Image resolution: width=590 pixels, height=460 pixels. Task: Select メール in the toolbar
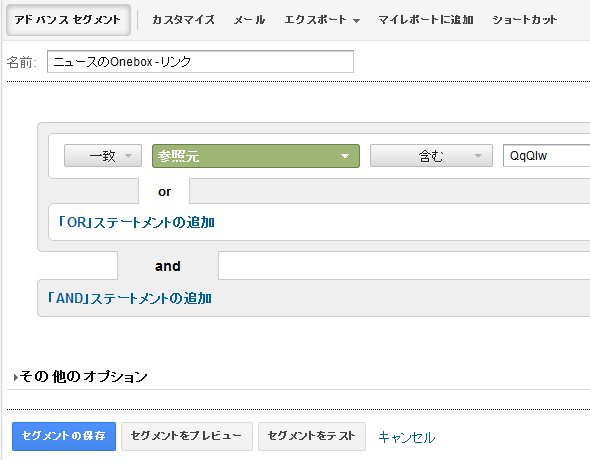(249, 20)
